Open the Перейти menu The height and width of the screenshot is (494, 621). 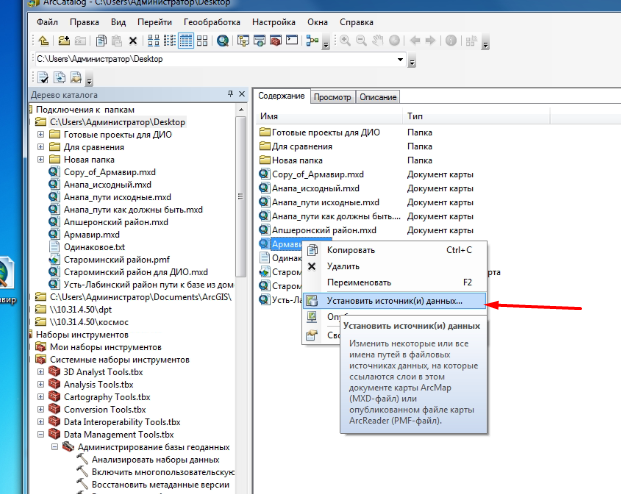point(154,22)
